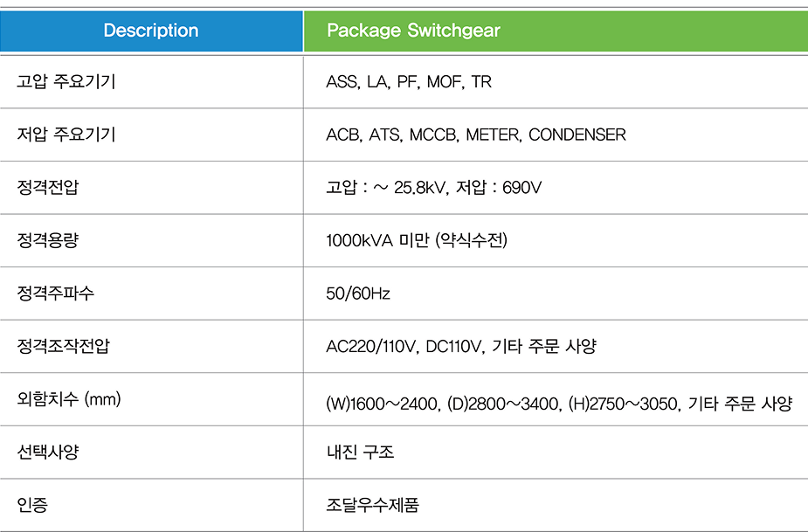The width and height of the screenshot is (808, 532).
Task: Click the (W)1600~2400 dimensions value cell
Action: pos(558,404)
